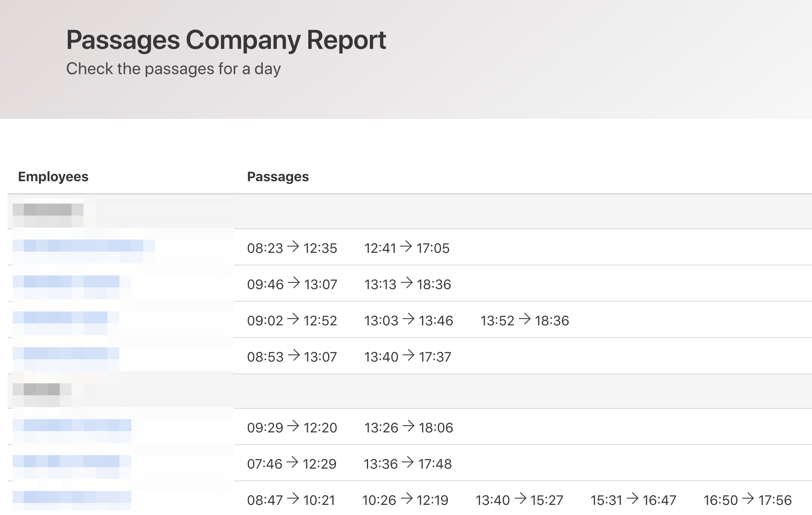812x515 pixels.
Task: Open the employee link in the 09:46 row
Action: (x=72, y=282)
